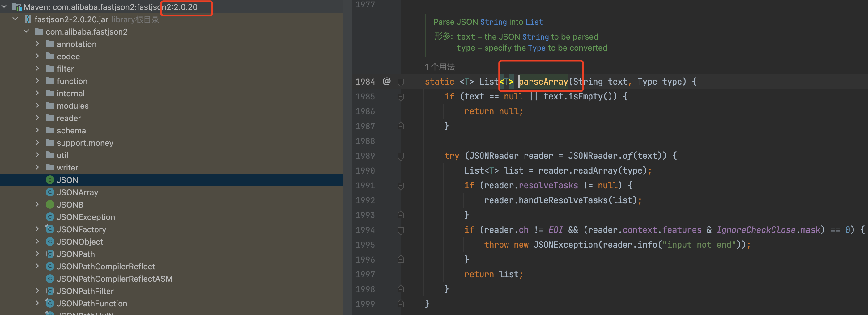Click the JSONObject class icon
This screenshot has width=868, height=315.
50,241
